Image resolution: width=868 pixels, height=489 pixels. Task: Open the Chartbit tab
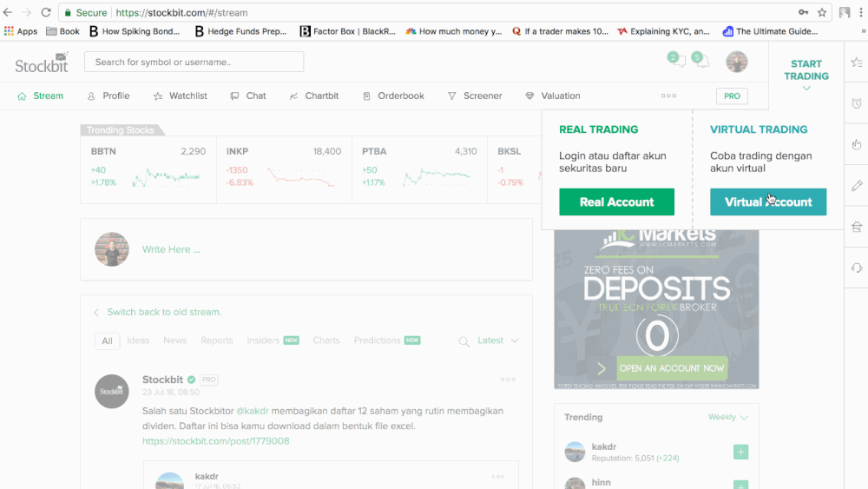pyautogui.click(x=314, y=96)
